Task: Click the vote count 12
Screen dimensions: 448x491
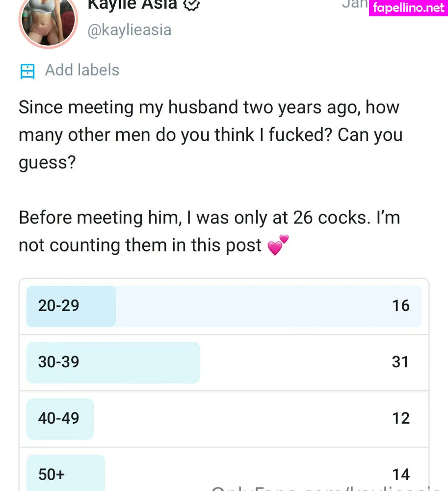Action: click(401, 418)
